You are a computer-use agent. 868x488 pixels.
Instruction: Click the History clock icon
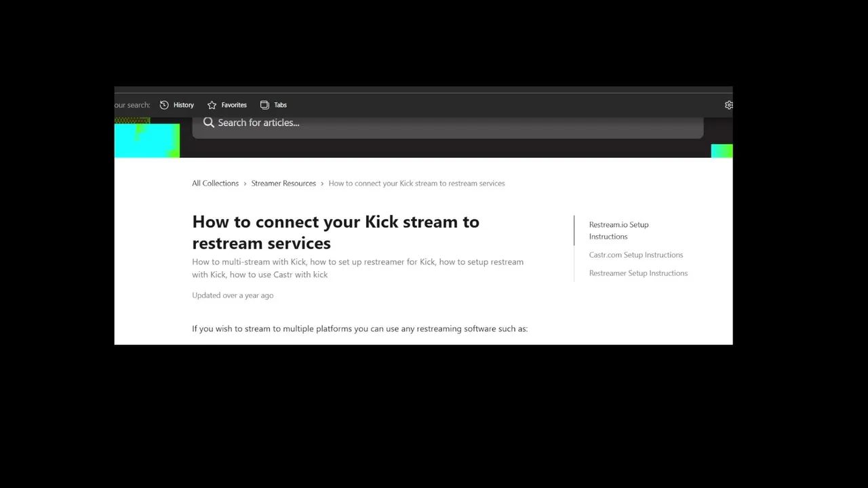pos(164,105)
